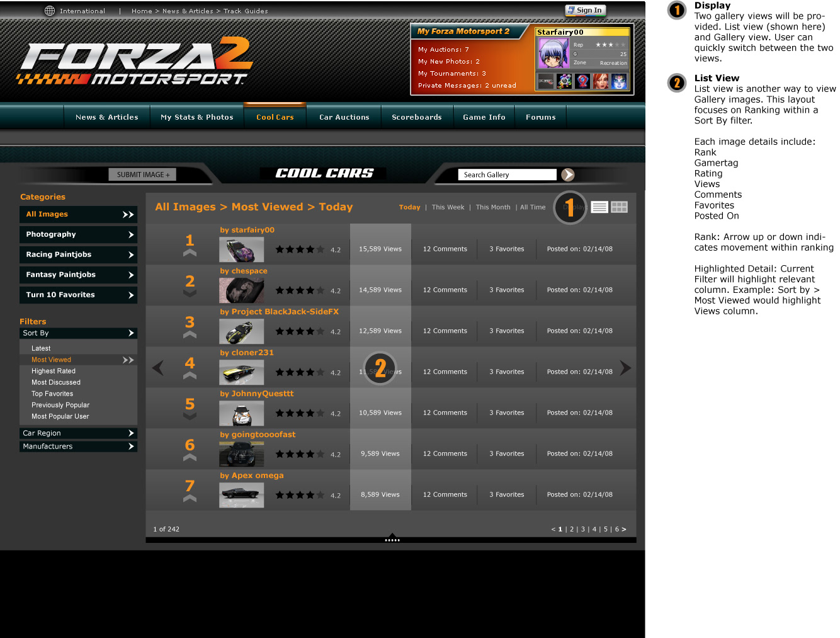
Task: Open chespace car thumbnail
Action: [241, 291]
